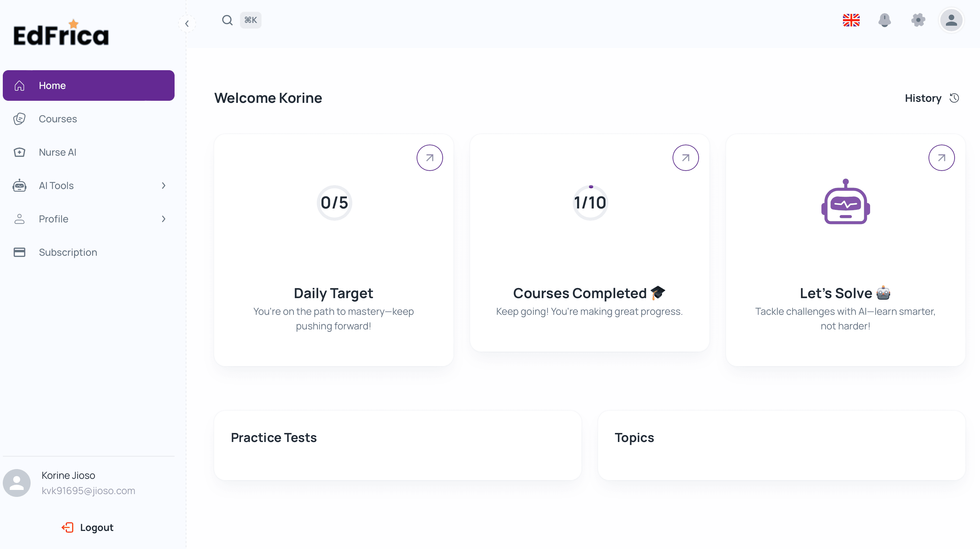
Task: Open Nurse AI from sidebar
Action: [x=57, y=152]
